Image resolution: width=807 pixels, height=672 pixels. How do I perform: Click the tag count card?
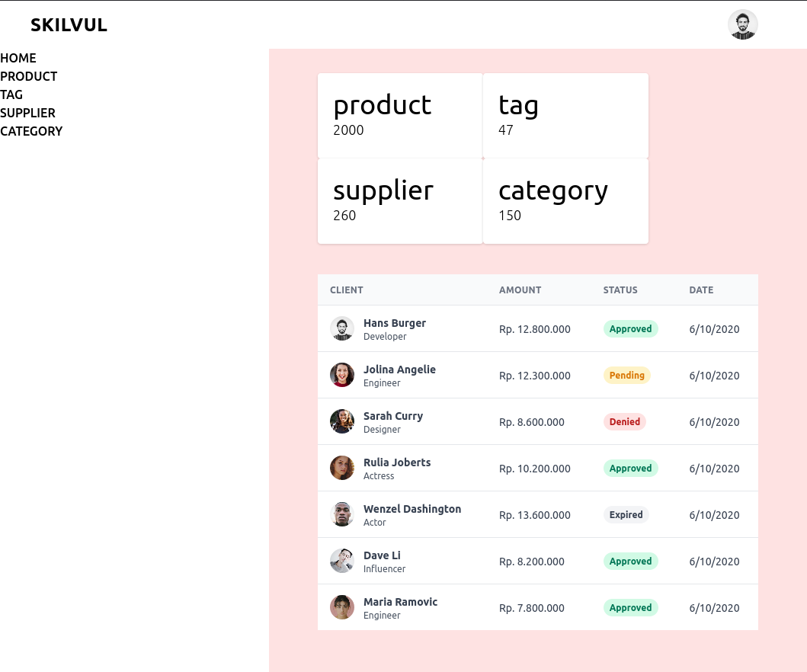[565, 116]
